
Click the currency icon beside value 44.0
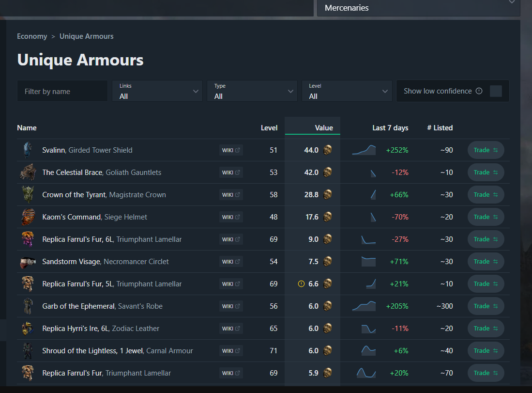click(327, 150)
